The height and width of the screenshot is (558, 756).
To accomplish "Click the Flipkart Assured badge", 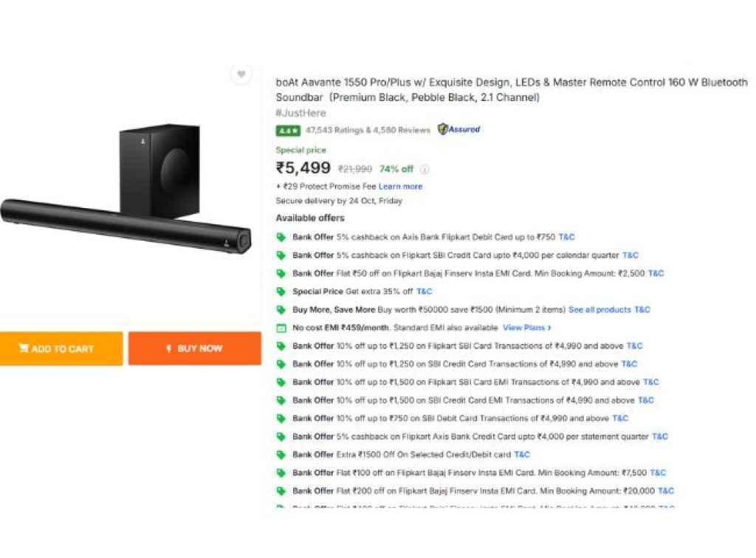I will 458,129.
